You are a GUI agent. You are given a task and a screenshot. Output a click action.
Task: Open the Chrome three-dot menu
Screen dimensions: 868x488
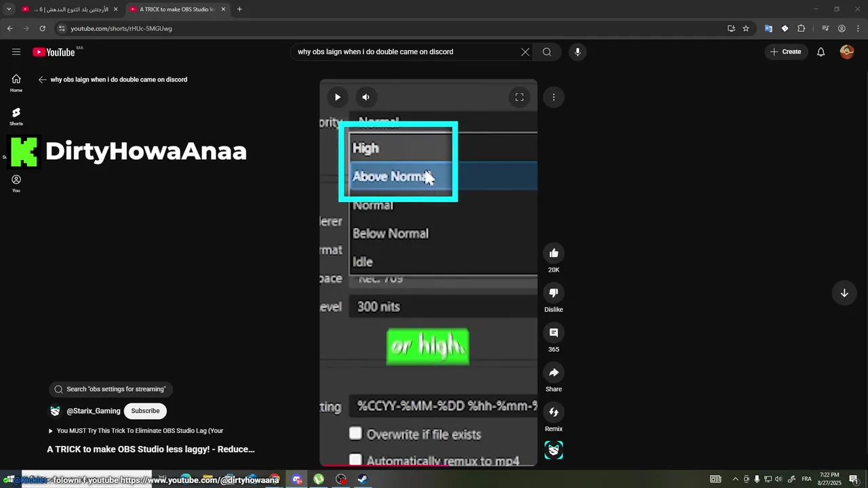pos(858,28)
